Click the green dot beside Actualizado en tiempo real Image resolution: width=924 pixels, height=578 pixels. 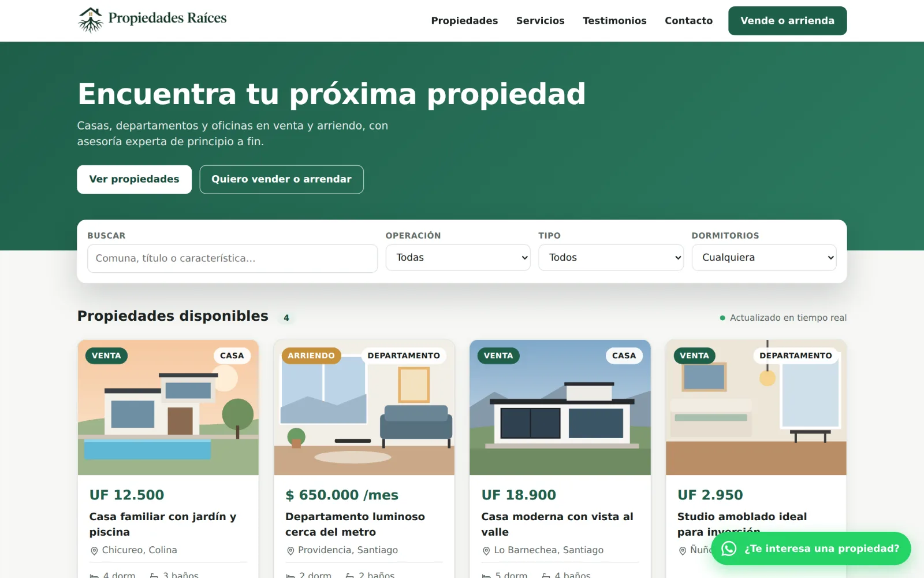722,318
